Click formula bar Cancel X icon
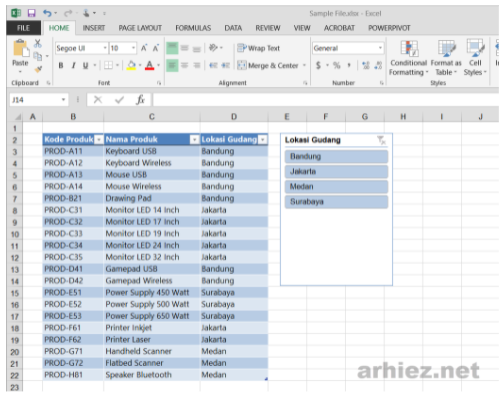This screenshot has width=503, height=397. [x=98, y=100]
